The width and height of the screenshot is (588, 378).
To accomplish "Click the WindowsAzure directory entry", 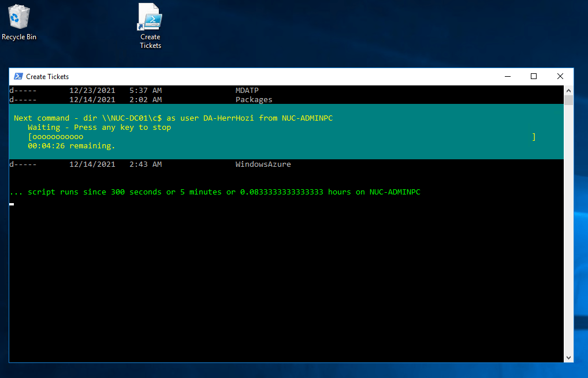I will coord(263,164).
